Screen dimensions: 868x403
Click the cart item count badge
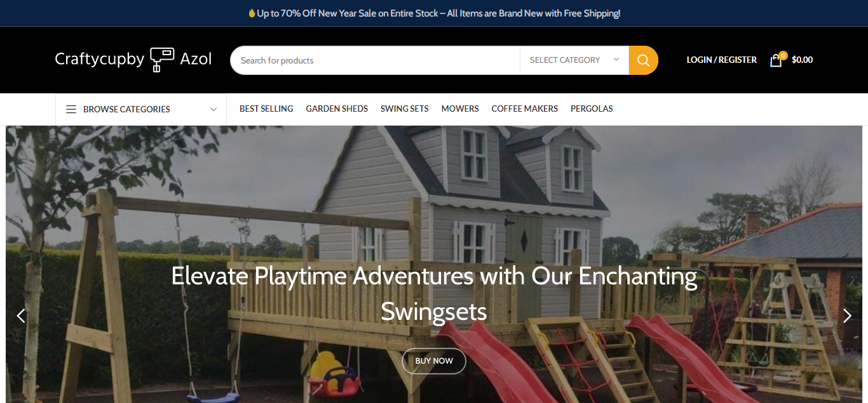[783, 55]
